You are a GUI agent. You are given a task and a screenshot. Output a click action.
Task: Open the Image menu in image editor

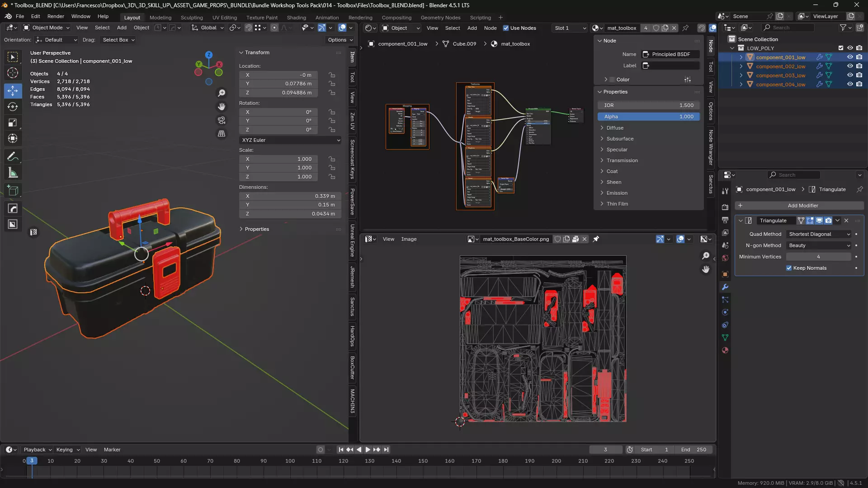tap(409, 239)
